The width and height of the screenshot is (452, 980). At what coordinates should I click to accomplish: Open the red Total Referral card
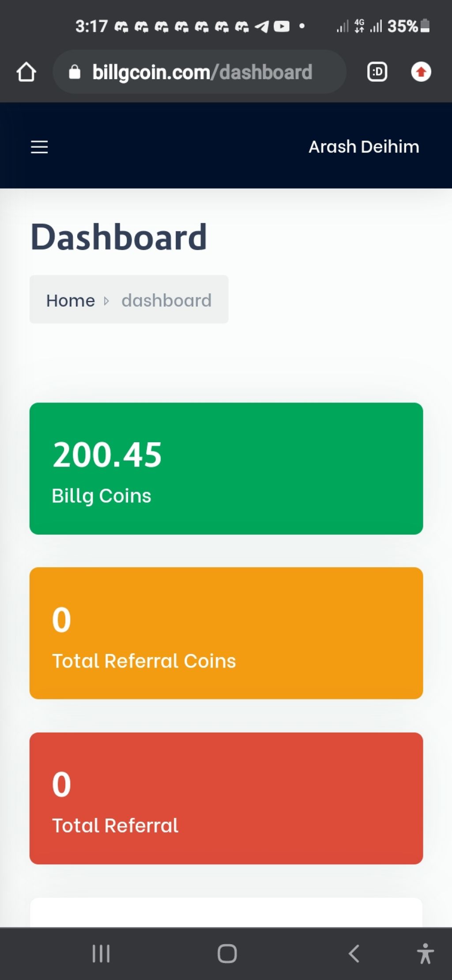click(226, 798)
